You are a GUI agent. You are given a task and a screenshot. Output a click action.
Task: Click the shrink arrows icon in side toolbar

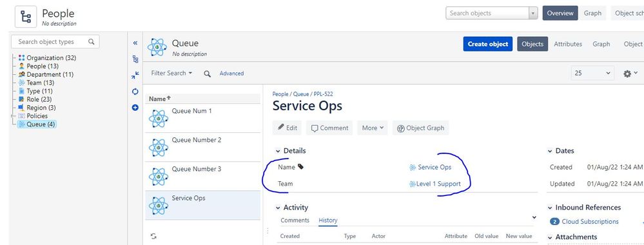(x=135, y=75)
